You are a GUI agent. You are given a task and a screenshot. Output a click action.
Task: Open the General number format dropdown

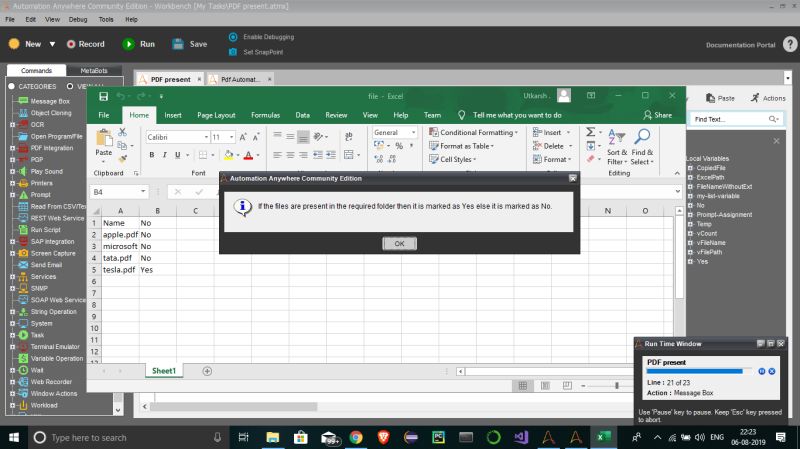413,133
